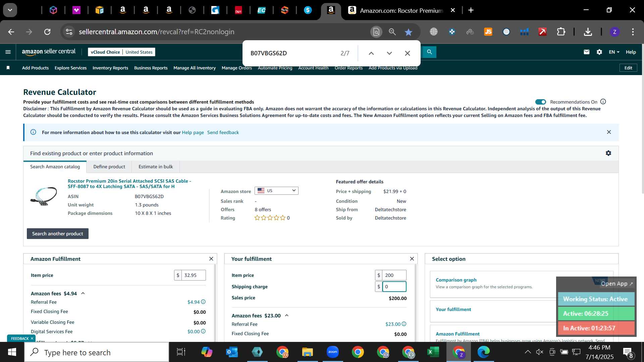Open the Rocstor Premium product title link
644x362 pixels.
(129, 184)
